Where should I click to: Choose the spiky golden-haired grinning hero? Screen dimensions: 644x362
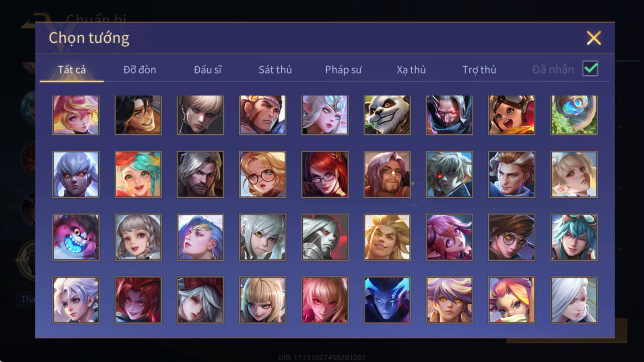point(387,237)
